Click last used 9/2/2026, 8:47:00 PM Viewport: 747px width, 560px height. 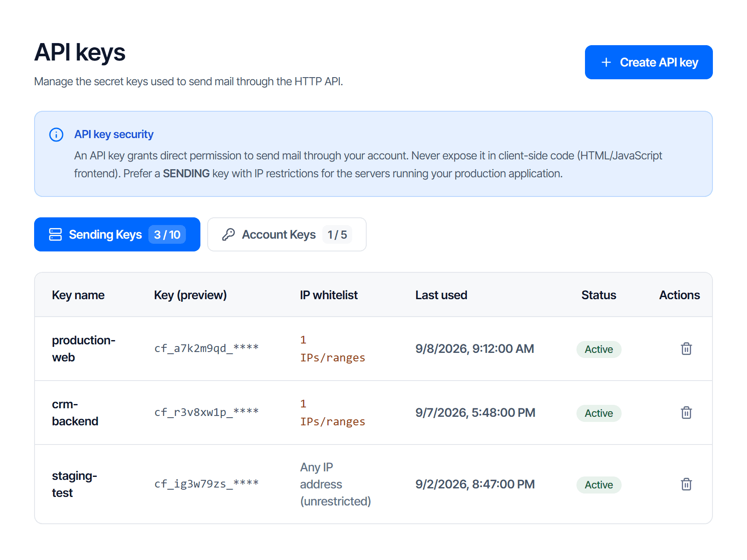[x=475, y=484]
